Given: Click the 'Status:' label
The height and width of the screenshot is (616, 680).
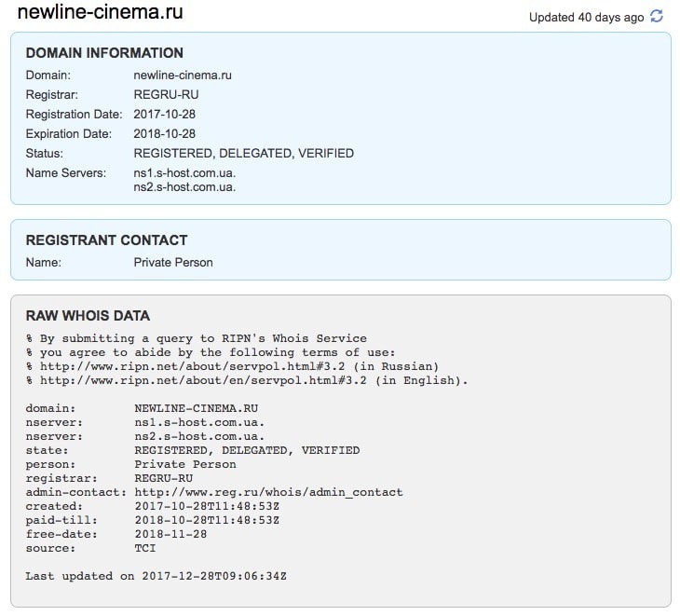Looking at the screenshot, I should point(44,153).
